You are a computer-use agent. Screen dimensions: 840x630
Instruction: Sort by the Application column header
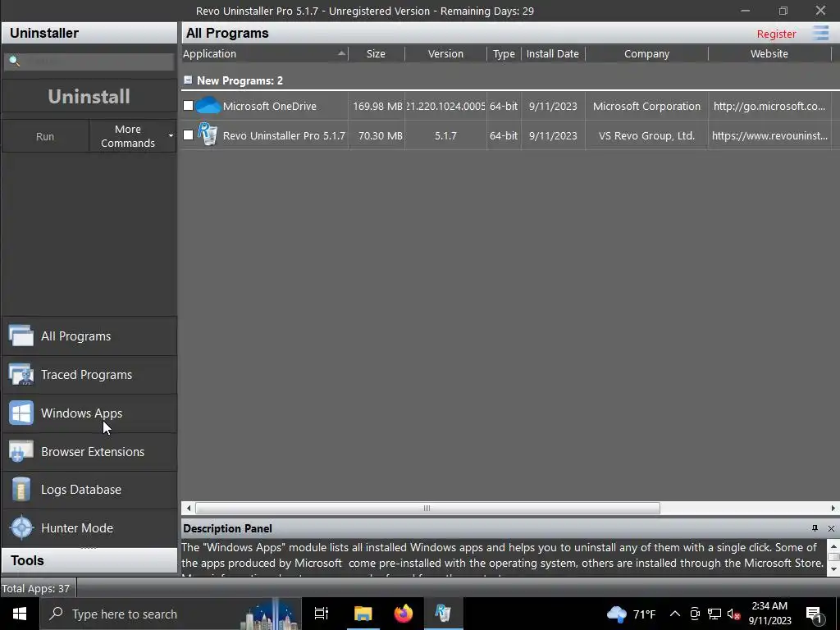(x=265, y=53)
